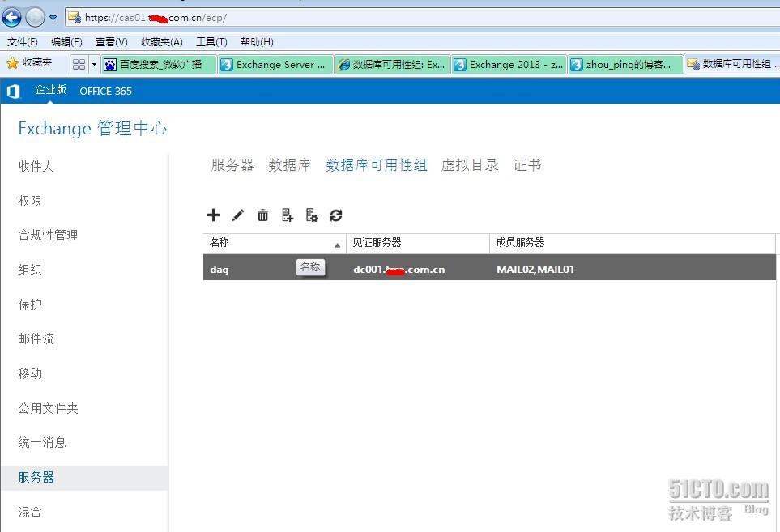The image size is (780, 532).
Task: Open the 编辑(E) menu
Action: click(66, 42)
